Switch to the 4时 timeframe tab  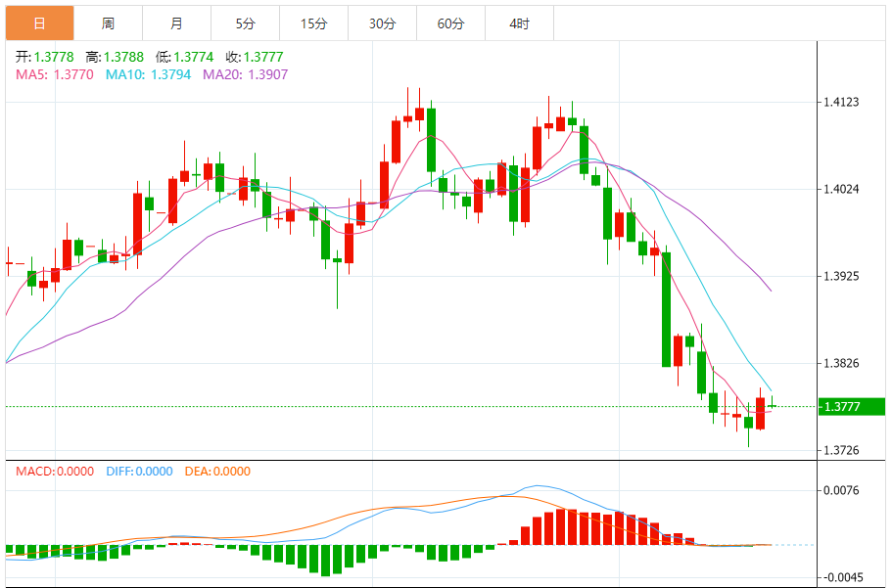519,23
